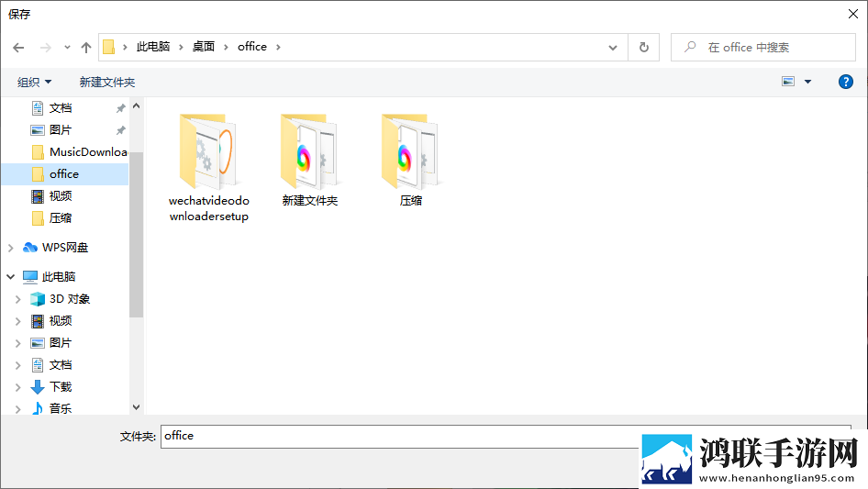Open the recent locations dropdown arrow
Image resolution: width=868 pixels, height=489 pixels.
67,48
